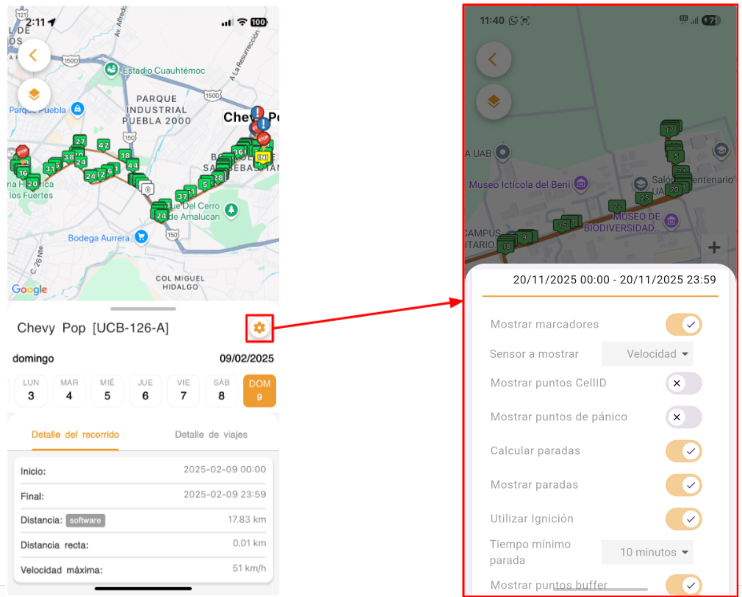Open Sensor a mostrar Velocidad dropdown
Screen dimensions: 742x597
[647, 354]
